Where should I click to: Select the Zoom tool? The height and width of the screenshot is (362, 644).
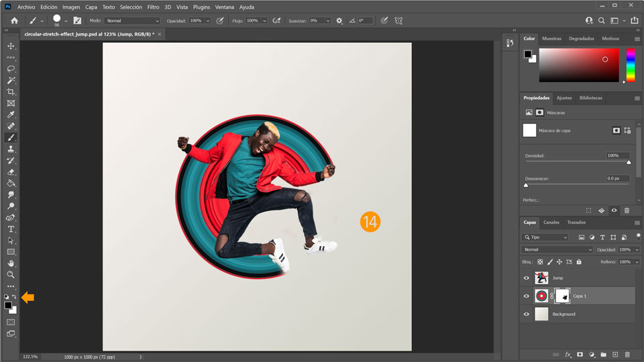pyautogui.click(x=11, y=275)
